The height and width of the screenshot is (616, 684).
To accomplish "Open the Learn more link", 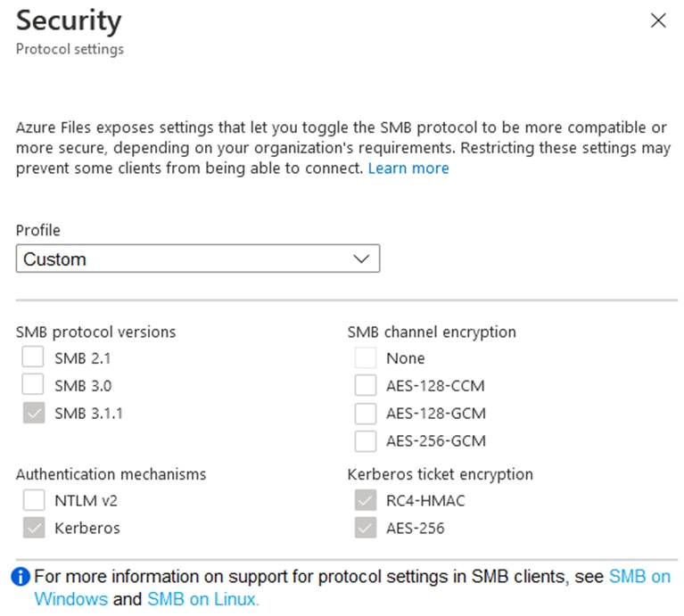I will pyautogui.click(x=408, y=168).
